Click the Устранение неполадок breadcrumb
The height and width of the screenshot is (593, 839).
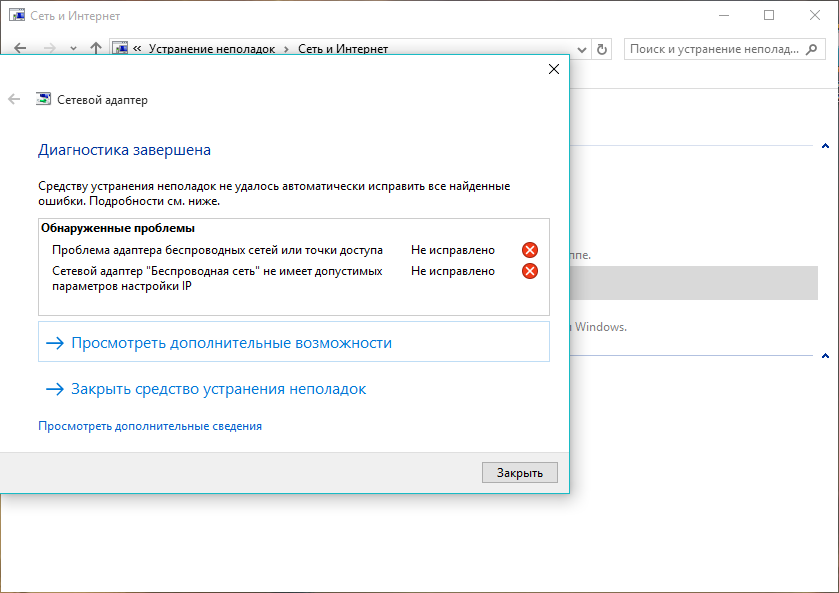coord(212,49)
